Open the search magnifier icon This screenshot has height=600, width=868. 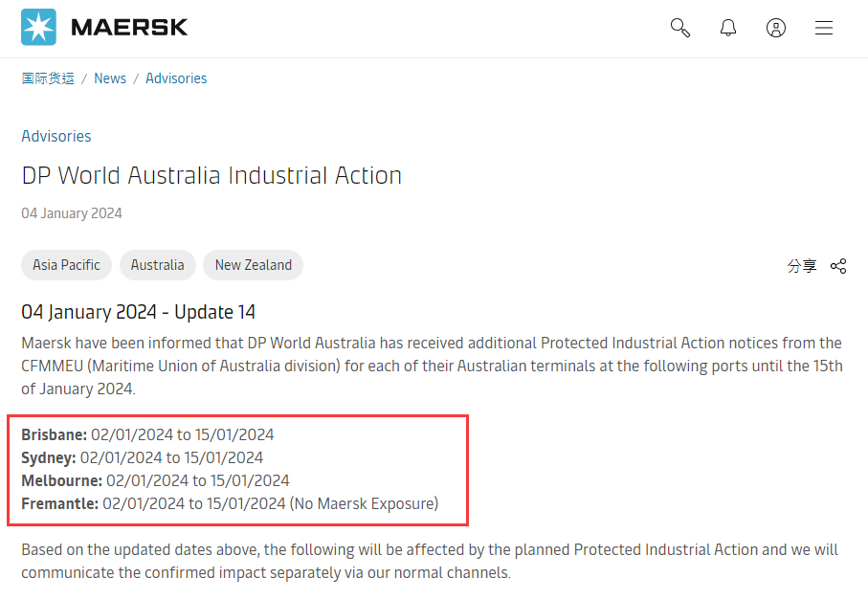pos(679,28)
